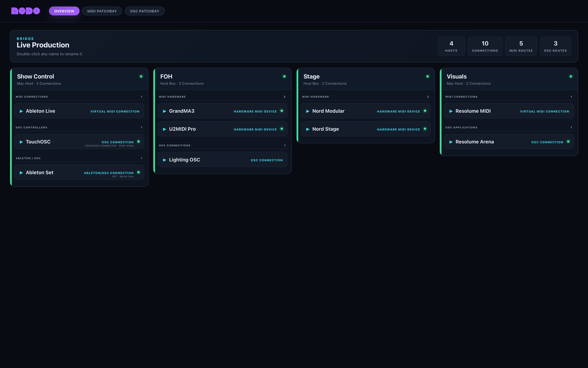
Task: Click the Virtual MIDI Connection label on Ableton Live
Action: point(115,112)
